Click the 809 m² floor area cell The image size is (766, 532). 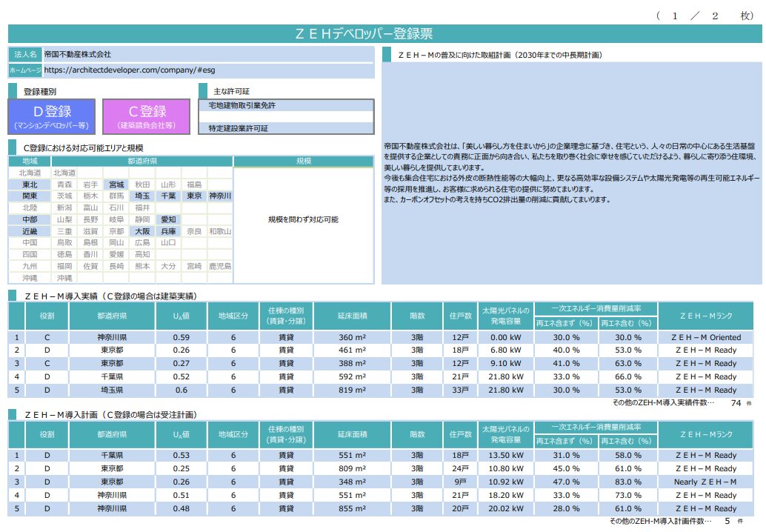[x=352, y=468]
